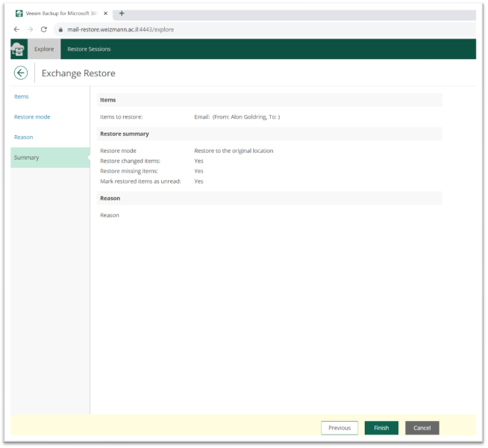
Task: Cancel the Exchange restore wizard
Action: [422, 428]
